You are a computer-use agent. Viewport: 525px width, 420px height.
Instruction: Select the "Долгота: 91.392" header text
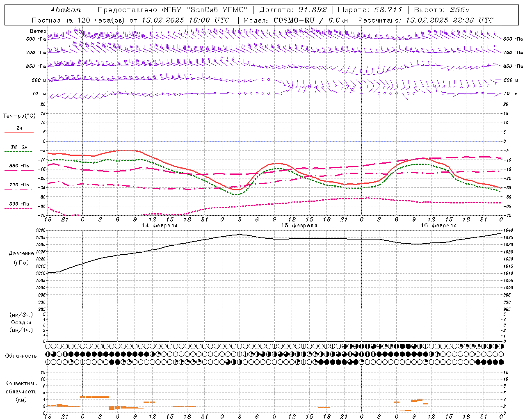pyautogui.click(x=293, y=10)
